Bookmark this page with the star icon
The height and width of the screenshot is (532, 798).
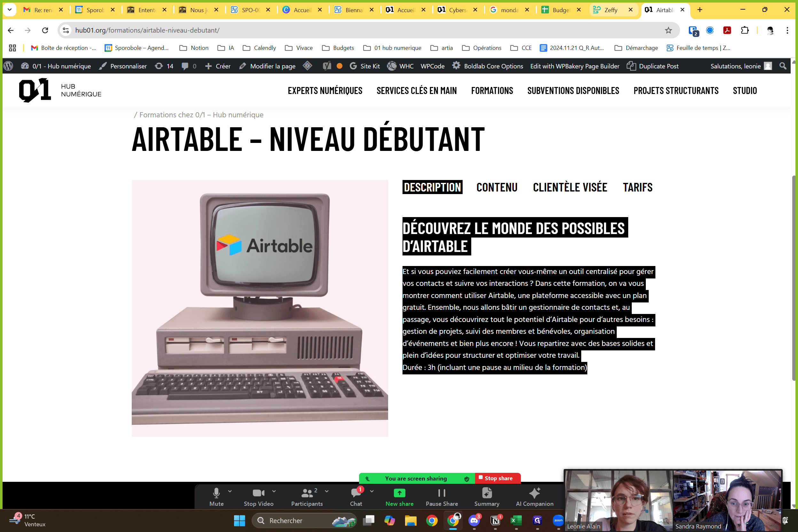pos(669,30)
